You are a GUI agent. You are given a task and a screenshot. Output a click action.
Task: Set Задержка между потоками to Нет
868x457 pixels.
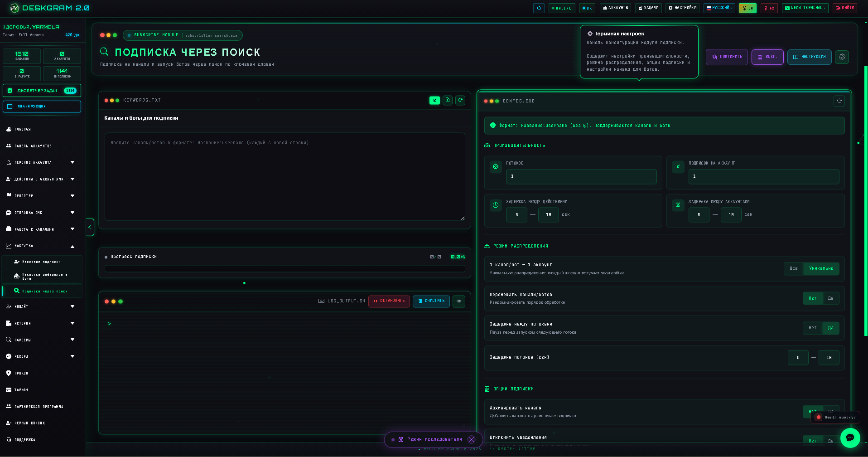point(812,328)
